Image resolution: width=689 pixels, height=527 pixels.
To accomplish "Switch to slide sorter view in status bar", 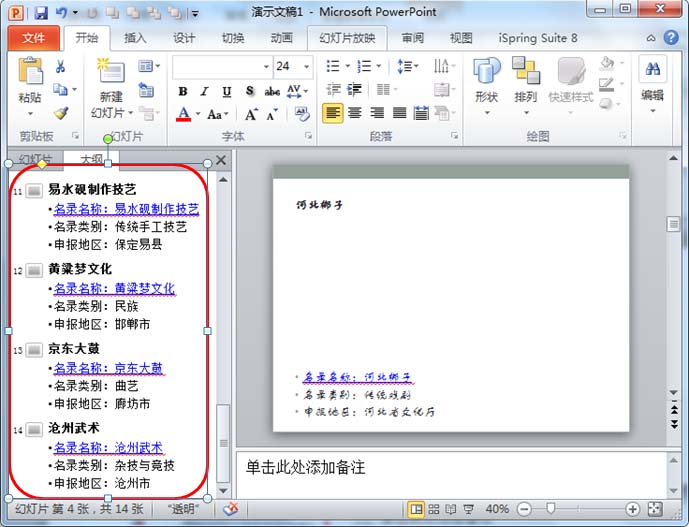I will click(x=434, y=509).
